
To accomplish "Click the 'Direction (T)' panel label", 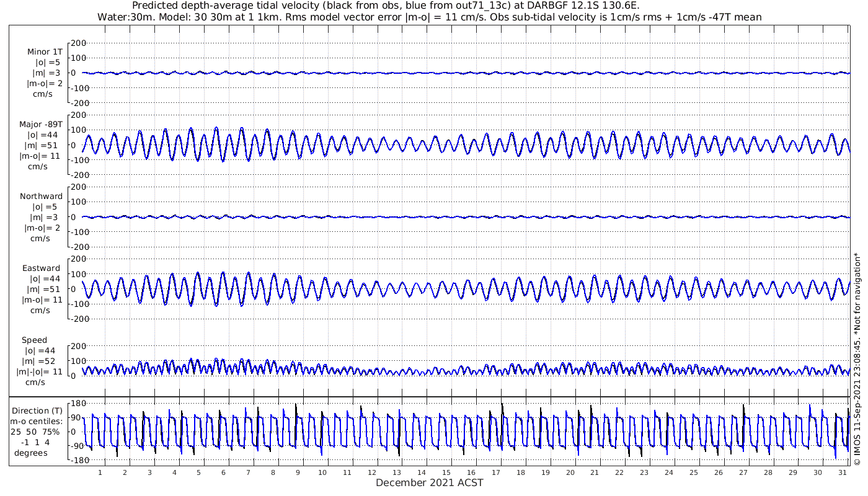I will coord(37,410).
